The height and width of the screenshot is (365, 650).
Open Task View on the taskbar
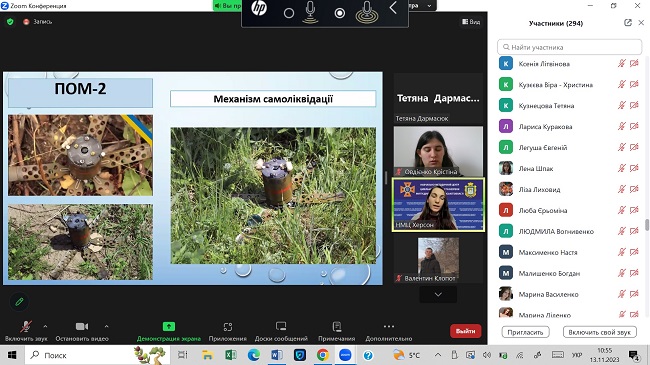pos(182,355)
